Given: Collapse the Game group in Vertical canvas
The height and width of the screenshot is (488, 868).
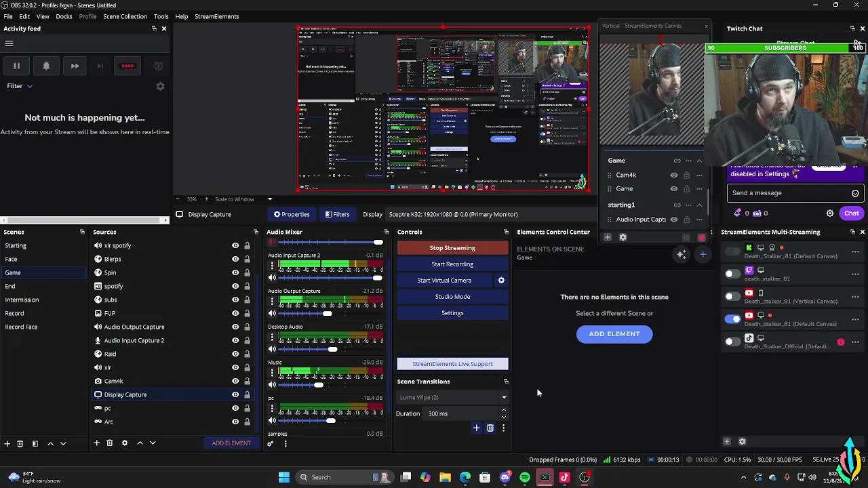Looking at the screenshot, I should click(x=699, y=161).
